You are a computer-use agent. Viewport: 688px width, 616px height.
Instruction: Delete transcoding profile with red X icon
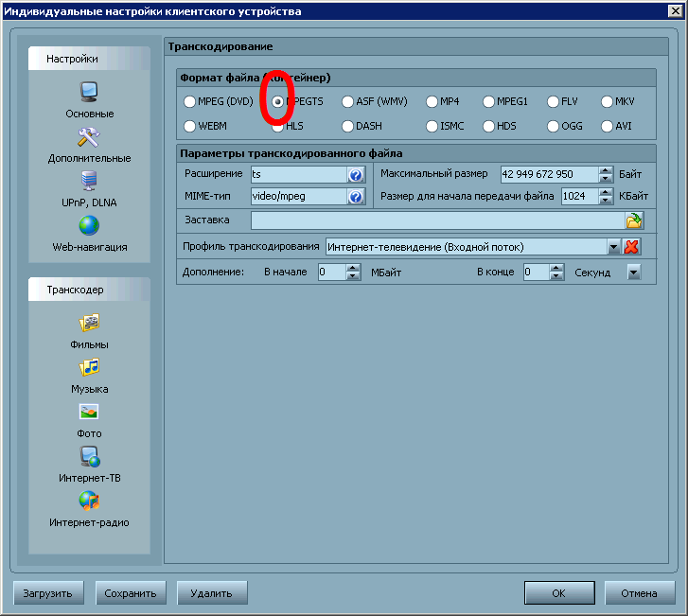632,247
